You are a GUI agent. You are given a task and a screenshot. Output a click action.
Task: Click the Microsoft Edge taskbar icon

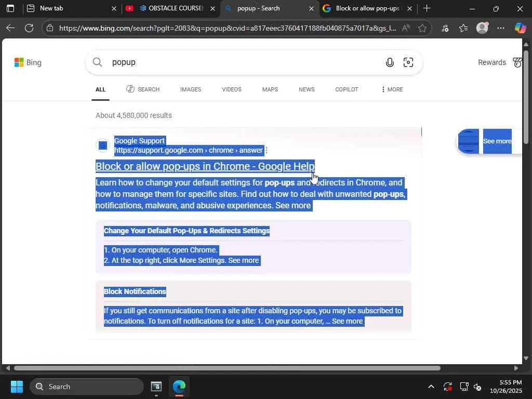pyautogui.click(x=179, y=387)
